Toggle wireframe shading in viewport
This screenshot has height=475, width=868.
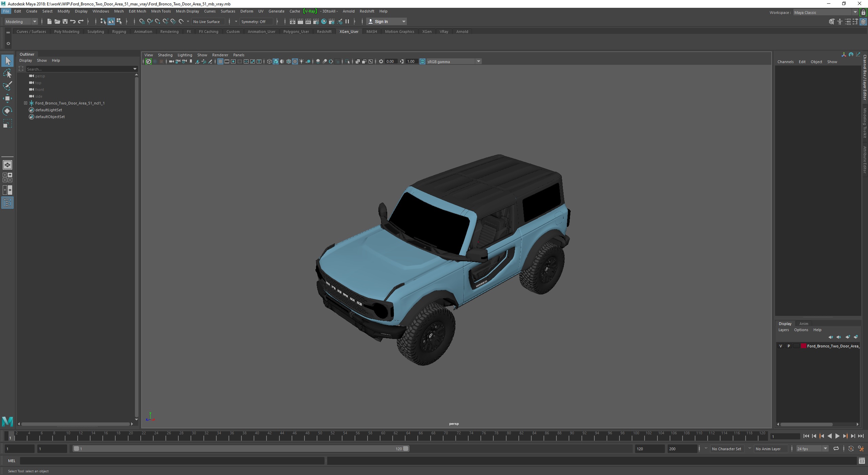pos(269,62)
